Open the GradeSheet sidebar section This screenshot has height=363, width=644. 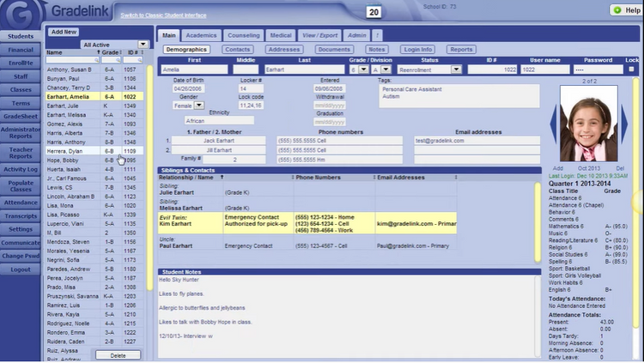(x=21, y=117)
